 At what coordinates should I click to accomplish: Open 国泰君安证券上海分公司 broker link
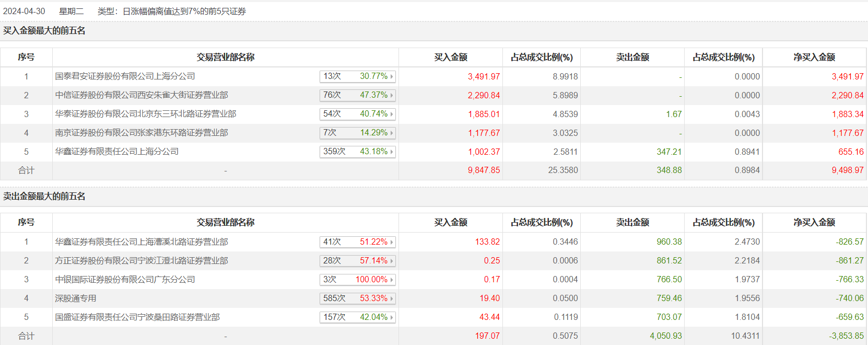tap(125, 76)
